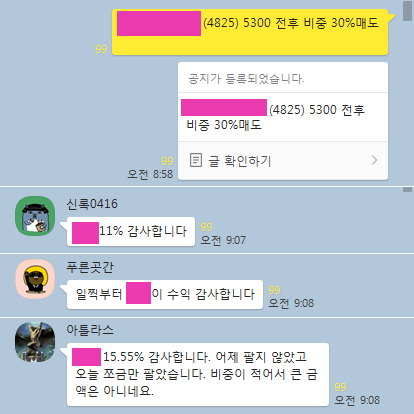This screenshot has height=414, width=414.
Task: Open 신록0416's profile avatar
Action: coord(35,216)
